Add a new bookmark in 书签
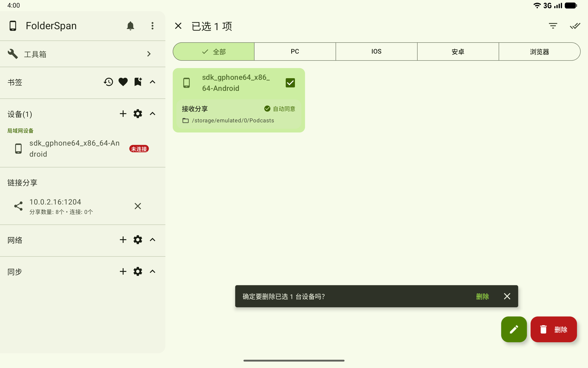This screenshot has height=368, width=588. [x=138, y=82]
